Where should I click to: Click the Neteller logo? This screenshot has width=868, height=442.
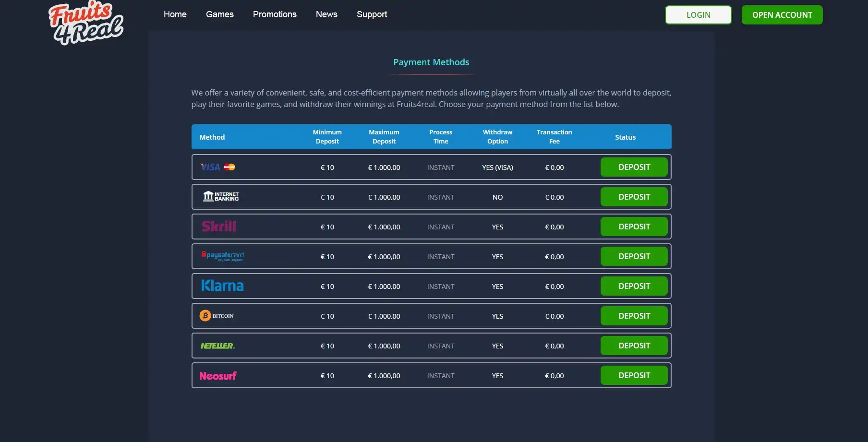point(217,346)
